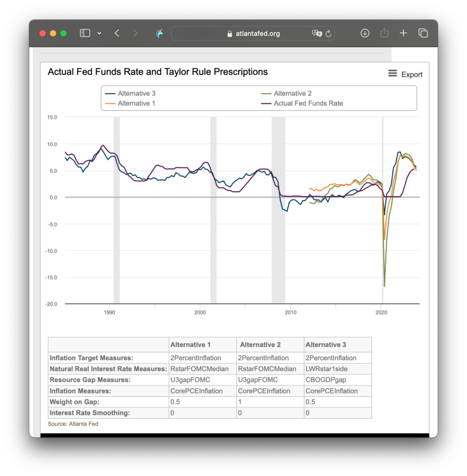This screenshot has width=467, height=476.
Task: Toggle the Actual Fed Funds Rate series
Action: 308,103
